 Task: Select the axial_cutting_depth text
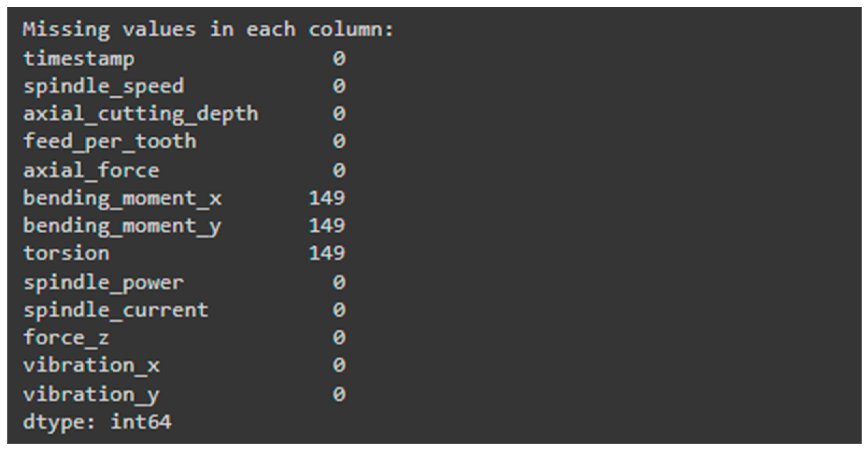coord(141,115)
